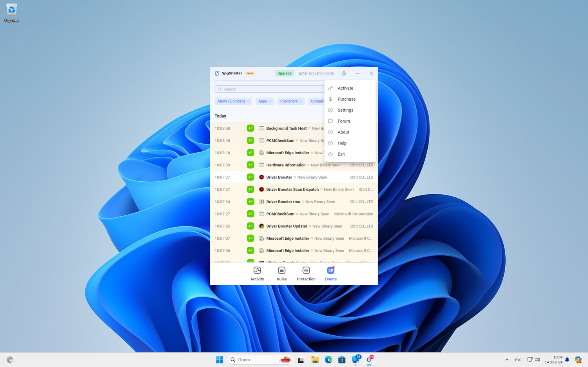Click Microsoft Edge Installer name at 10:07:06

[288, 251]
